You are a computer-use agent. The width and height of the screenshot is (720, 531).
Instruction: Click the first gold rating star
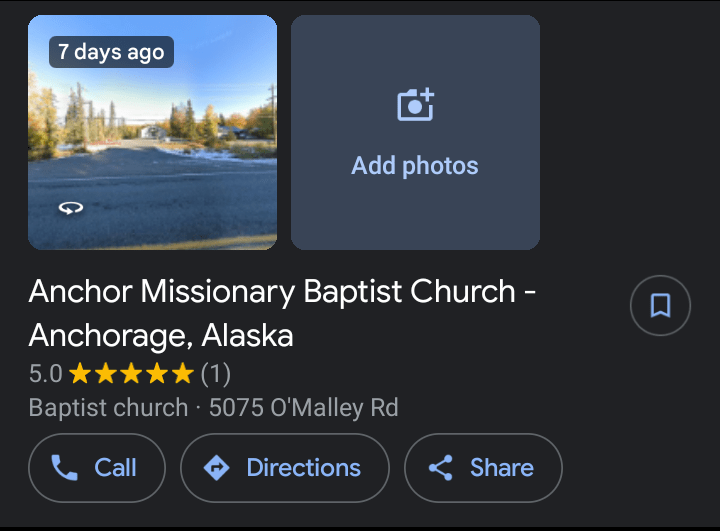80,375
